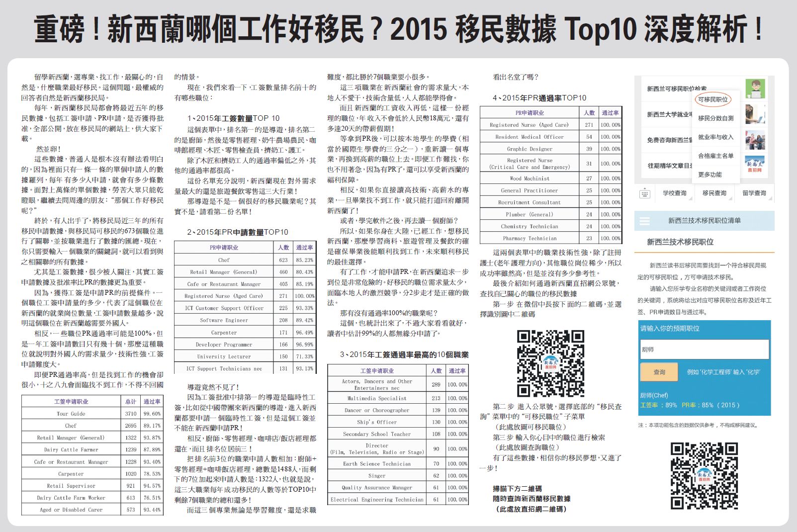Click the Developer Programmer row
Viewport: 797px width, 532px height.
click(x=245, y=345)
